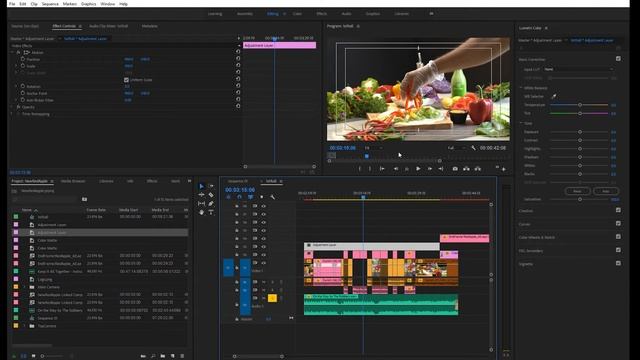Viewport: 640px width, 360px height.
Task: Select the Ripple Edit tool
Action: tap(202, 195)
